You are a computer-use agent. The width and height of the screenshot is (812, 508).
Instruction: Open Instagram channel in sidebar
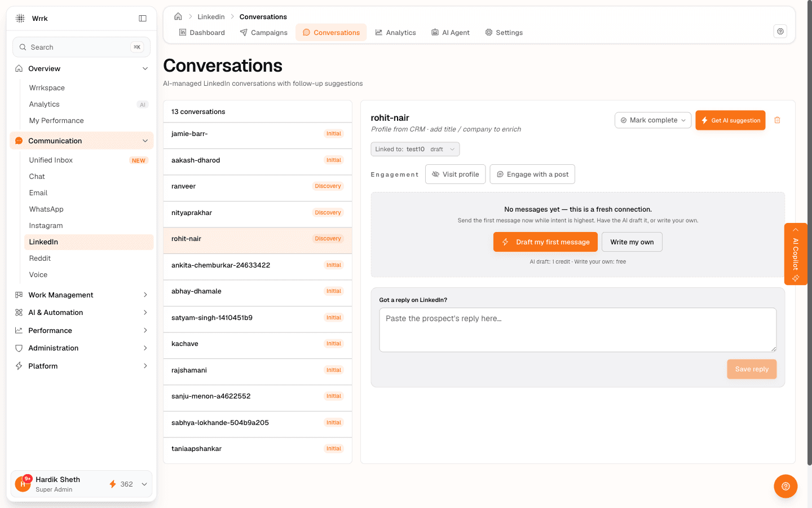tap(89, 226)
